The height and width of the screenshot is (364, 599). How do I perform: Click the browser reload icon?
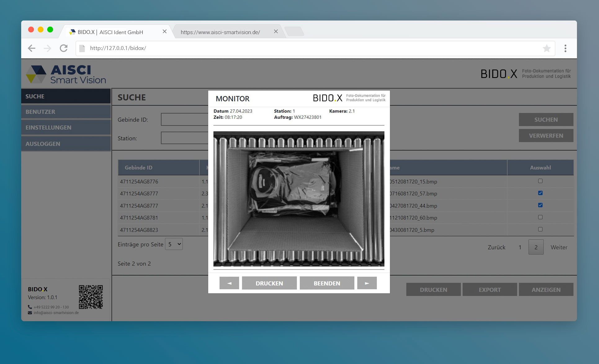[x=64, y=48]
